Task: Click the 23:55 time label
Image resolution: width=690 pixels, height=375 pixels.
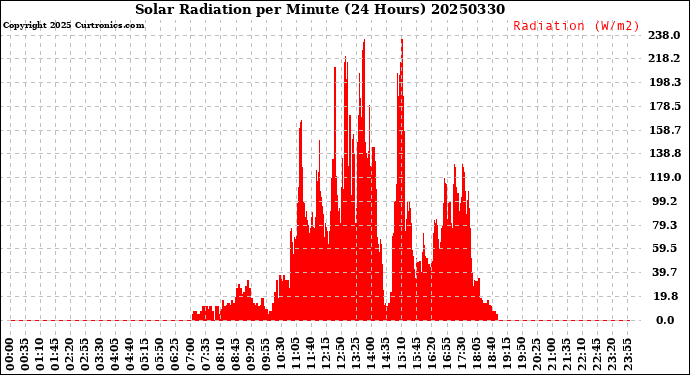Action: (627, 355)
